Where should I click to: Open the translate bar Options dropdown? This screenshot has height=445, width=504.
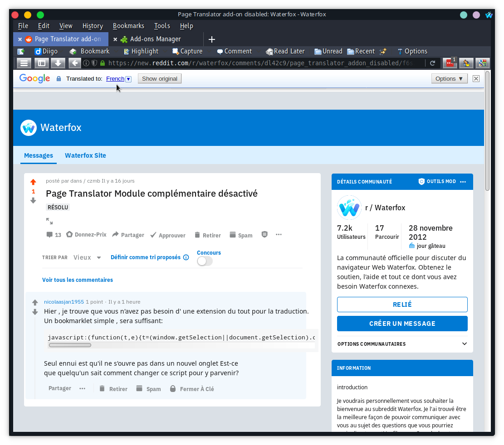tap(449, 79)
